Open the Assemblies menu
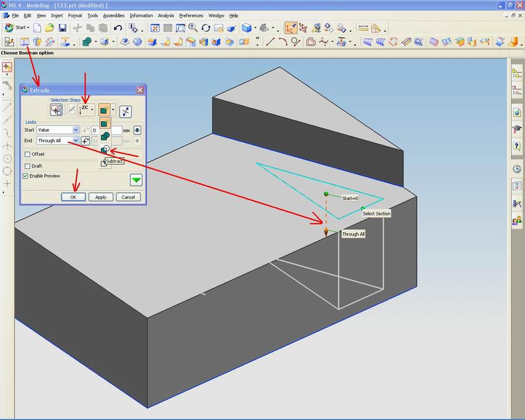 [114, 15]
